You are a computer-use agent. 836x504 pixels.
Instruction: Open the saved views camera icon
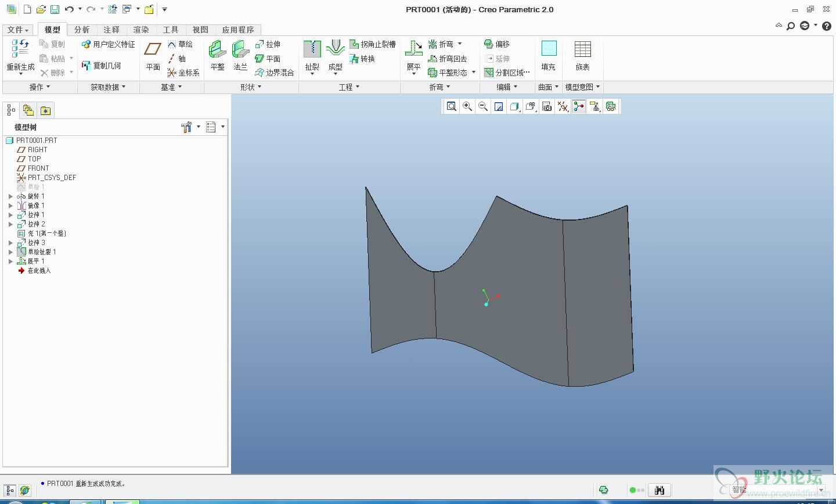coord(546,106)
